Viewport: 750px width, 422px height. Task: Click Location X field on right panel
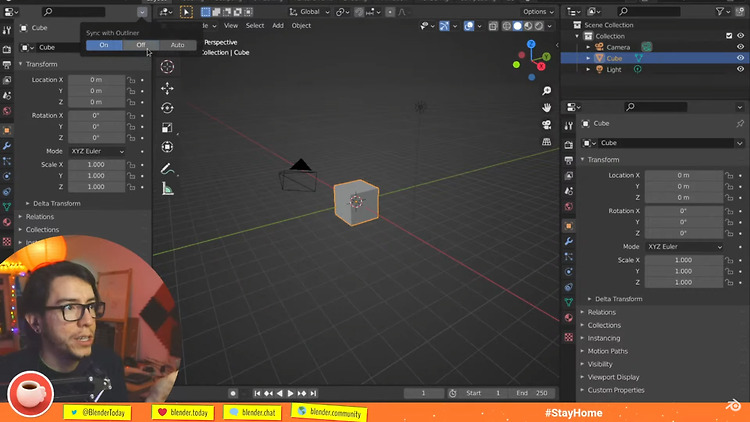[x=684, y=176]
